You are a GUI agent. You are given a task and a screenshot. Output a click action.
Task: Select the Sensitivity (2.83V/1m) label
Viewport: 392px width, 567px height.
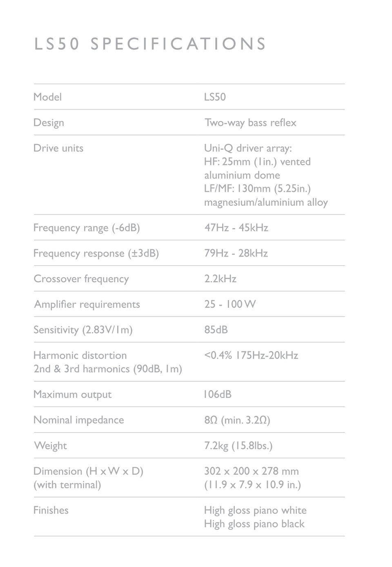tap(83, 330)
